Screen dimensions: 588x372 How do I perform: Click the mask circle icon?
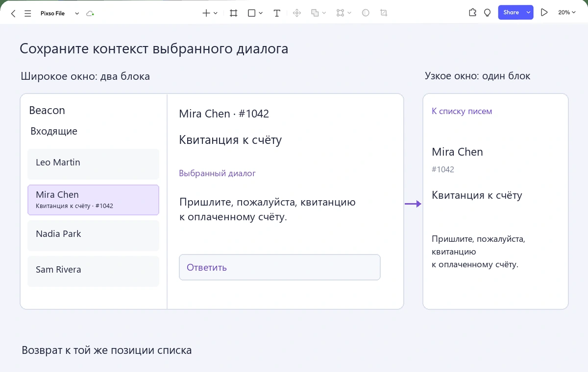366,13
